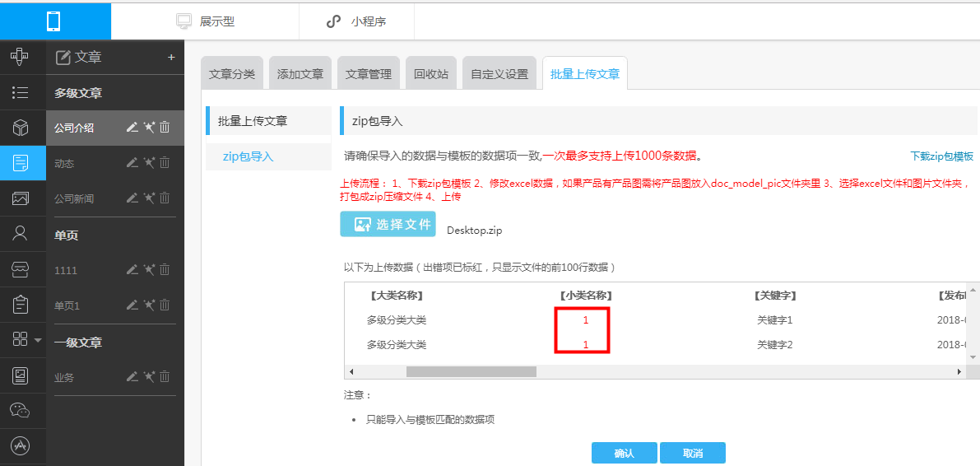The width and height of the screenshot is (980, 466).
Task: Confirm upload with 确认 button
Action: click(x=624, y=454)
